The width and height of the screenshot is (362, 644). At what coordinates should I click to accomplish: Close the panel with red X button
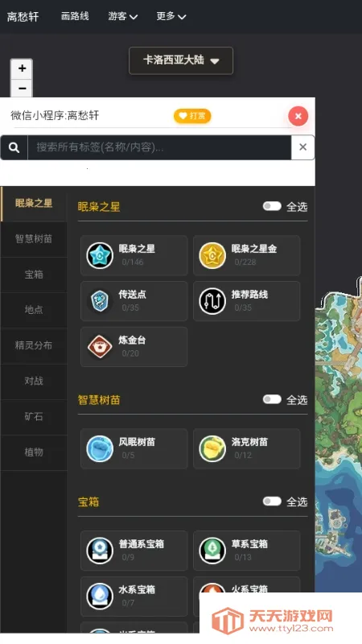(298, 116)
